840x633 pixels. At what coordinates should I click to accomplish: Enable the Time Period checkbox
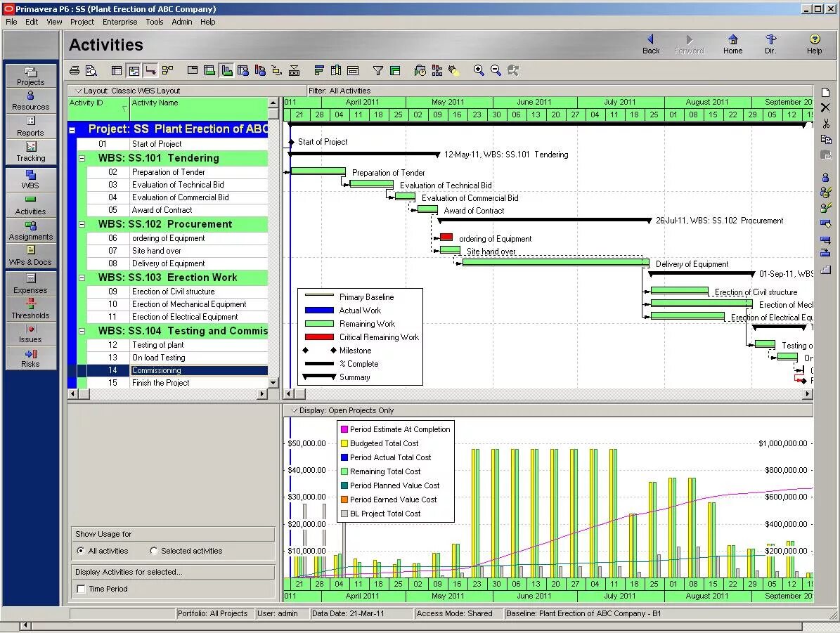(81, 589)
